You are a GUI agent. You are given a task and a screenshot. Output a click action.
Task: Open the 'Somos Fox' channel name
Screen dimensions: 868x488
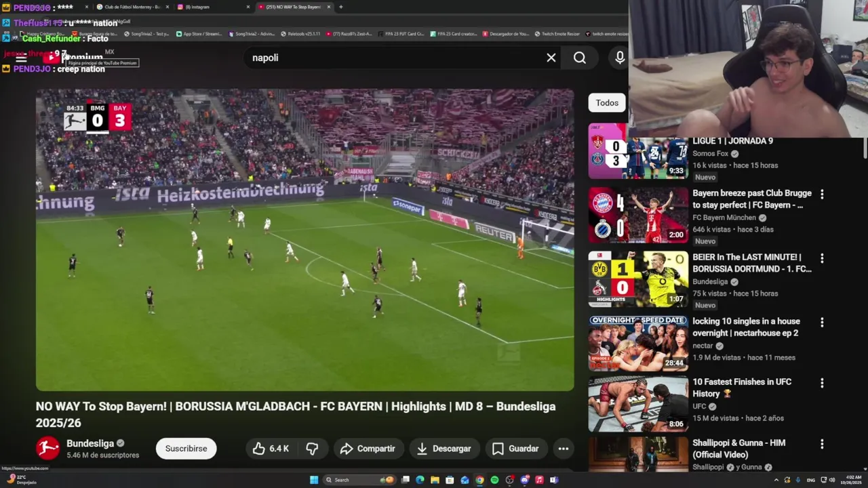[711, 154]
